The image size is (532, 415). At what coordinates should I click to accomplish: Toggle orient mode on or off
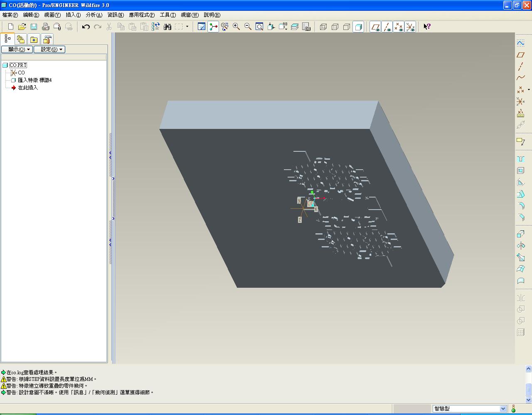224,27
